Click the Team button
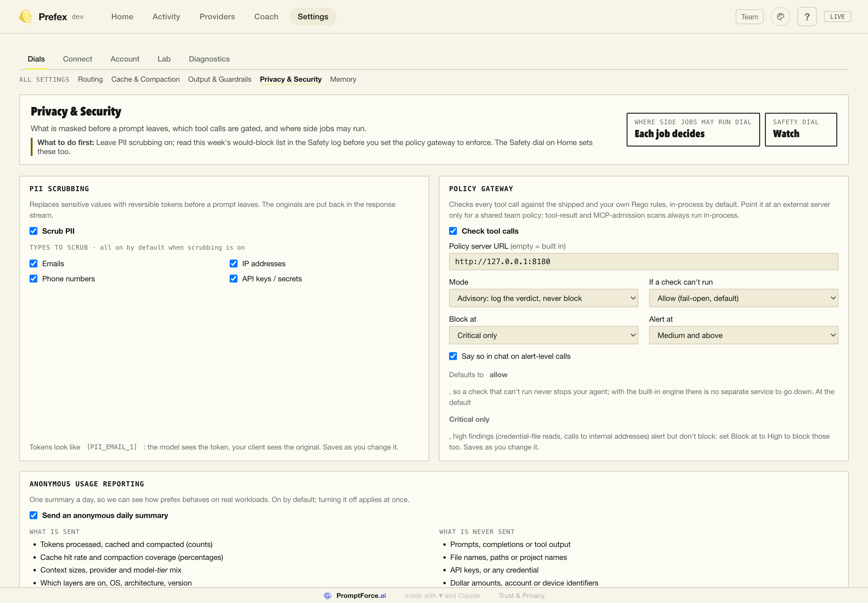The width and height of the screenshot is (868, 603). point(749,17)
